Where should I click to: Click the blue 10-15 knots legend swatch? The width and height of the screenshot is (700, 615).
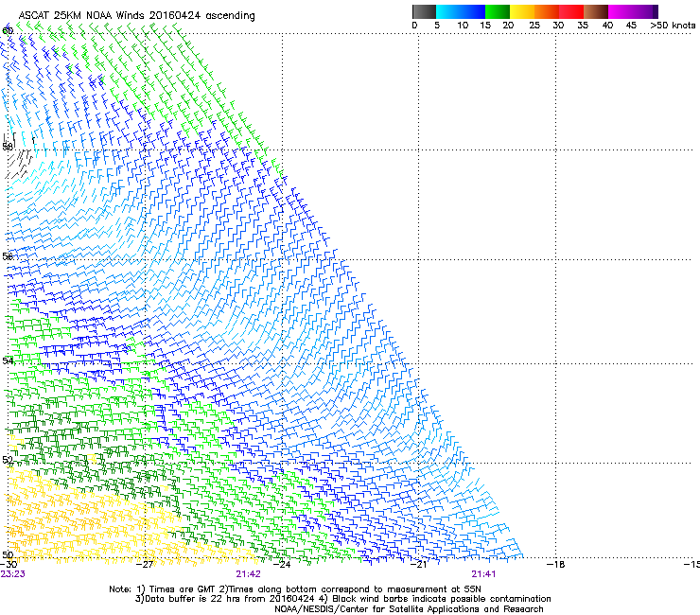[x=473, y=11]
